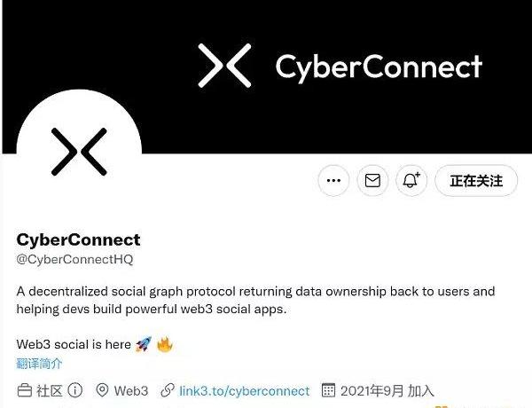Click the chain link icon before link3.to

tap(167, 390)
